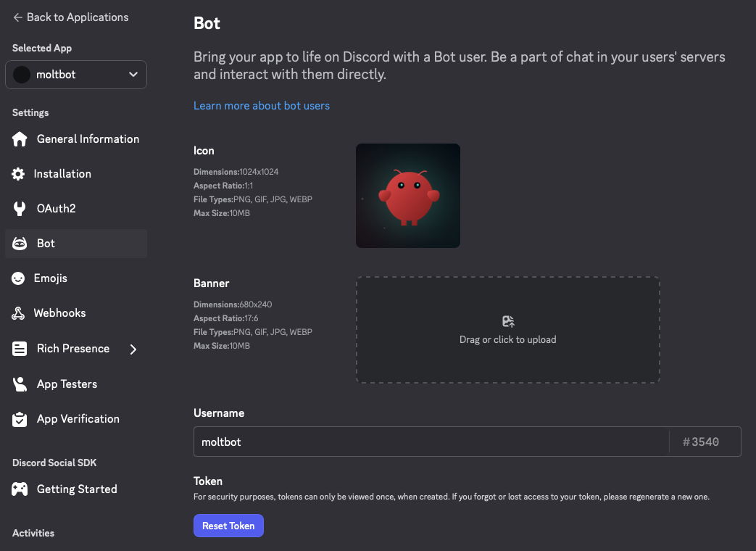Viewport: 756px width, 551px height.
Task: Click the Webhooks icon in sidebar
Action: [18, 313]
